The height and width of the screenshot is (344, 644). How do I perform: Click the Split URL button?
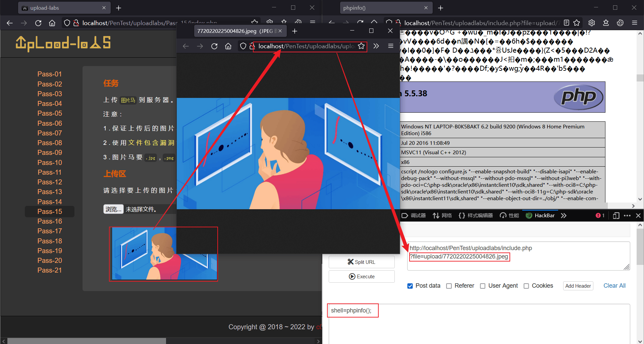362,262
